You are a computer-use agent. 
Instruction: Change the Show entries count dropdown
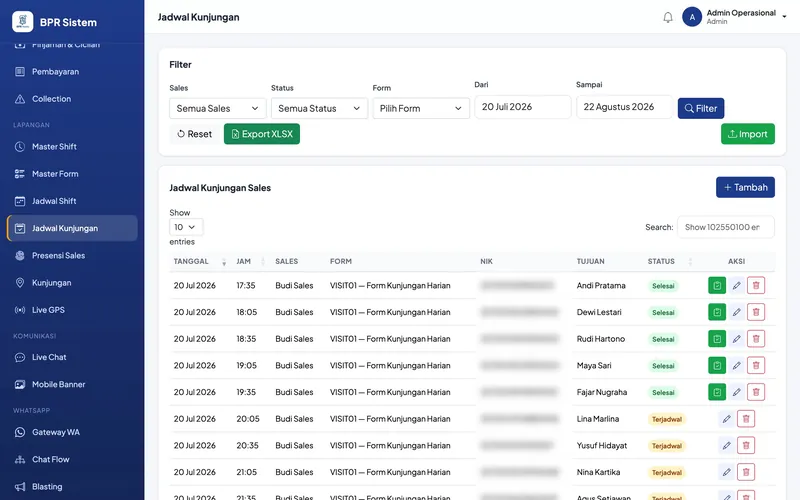186,227
